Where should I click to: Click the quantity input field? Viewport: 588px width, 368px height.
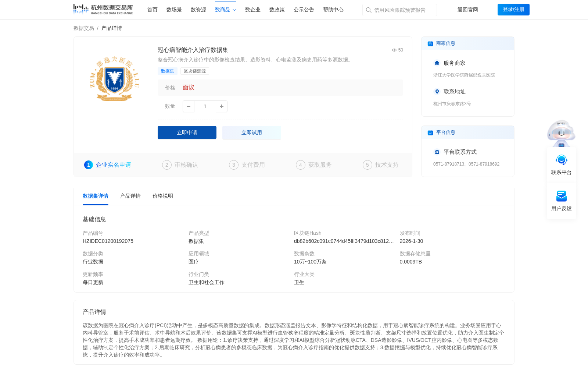pyautogui.click(x=205, y=106)
